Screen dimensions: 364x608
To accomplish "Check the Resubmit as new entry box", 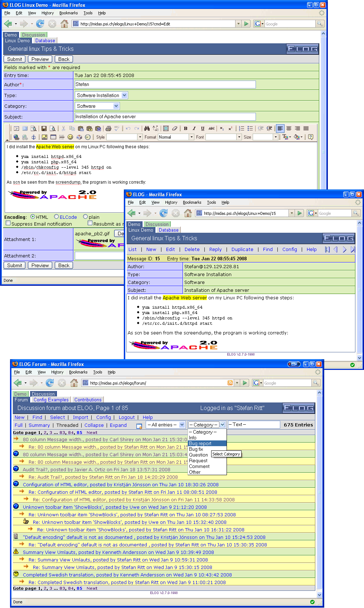I will 90,223.
